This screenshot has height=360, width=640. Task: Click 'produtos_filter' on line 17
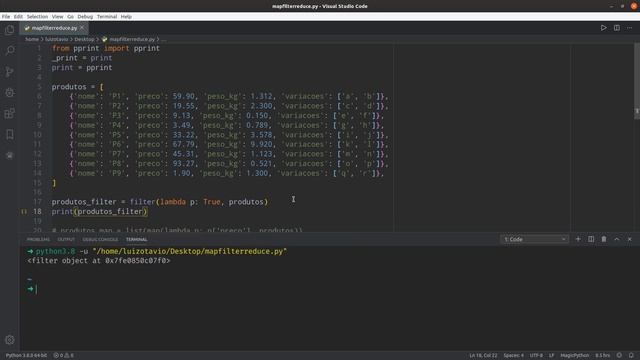(x=84, y=202)
